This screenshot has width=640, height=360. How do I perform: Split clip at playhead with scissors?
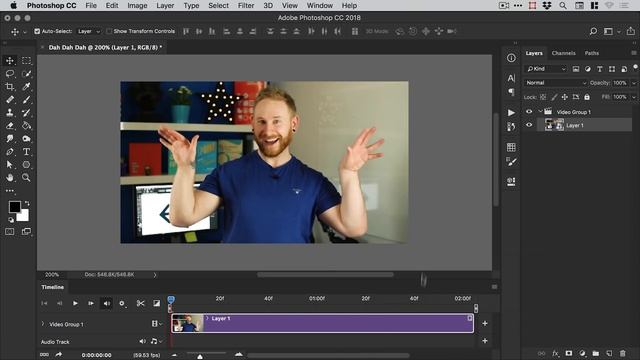coord(140,303)
